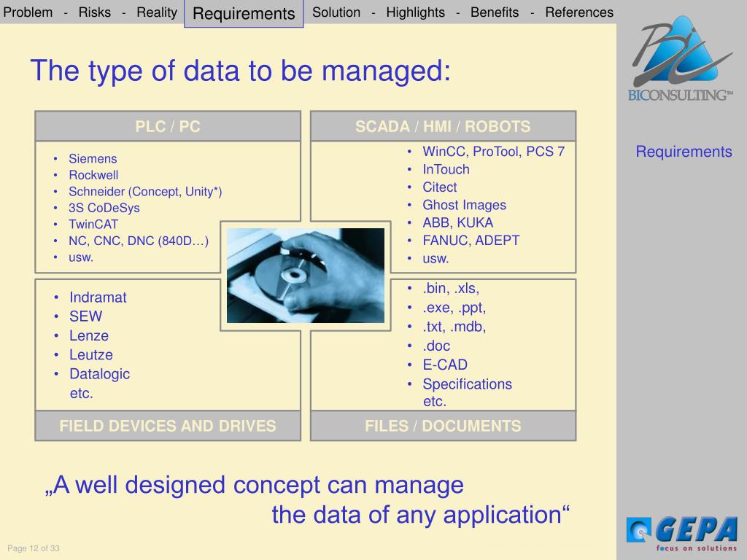Viewport: 747px width, 560px height.
Task: Switch to the Solution tab
Action: click(x=336, y=12)
